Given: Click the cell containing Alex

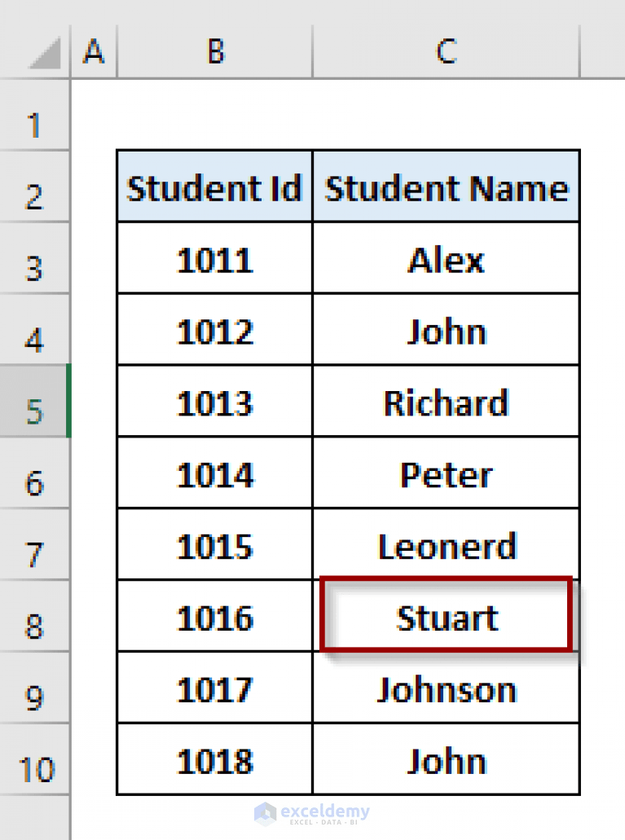Looking at the screenshot, I should (x=445, y=259).
